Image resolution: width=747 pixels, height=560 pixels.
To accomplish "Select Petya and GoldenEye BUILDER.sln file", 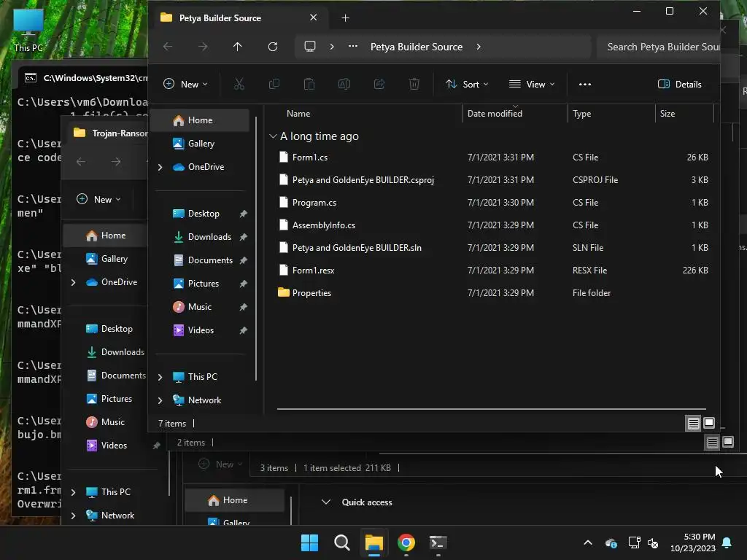I will (x=492, y=248).
